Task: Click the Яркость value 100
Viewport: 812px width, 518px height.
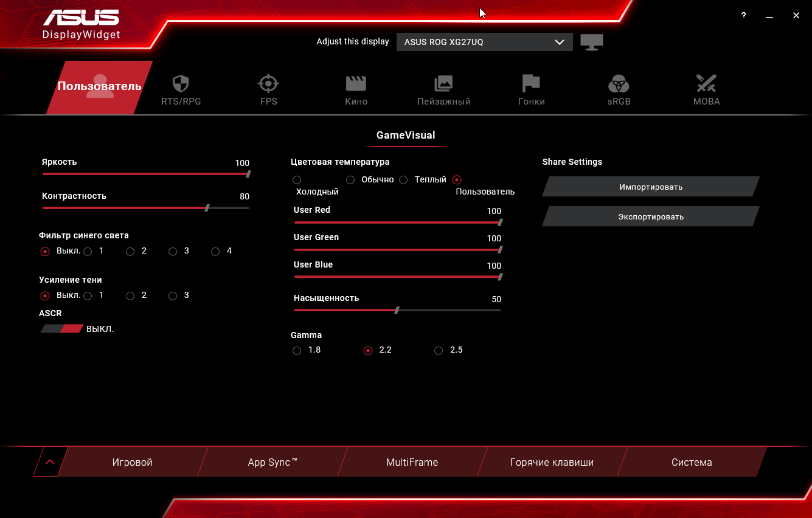Action: (x=242, y=163)
